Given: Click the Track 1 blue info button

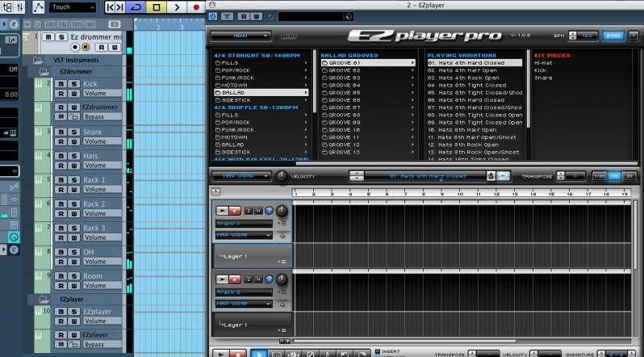Looking at the screenshot, I should click(x=269, y=211).
